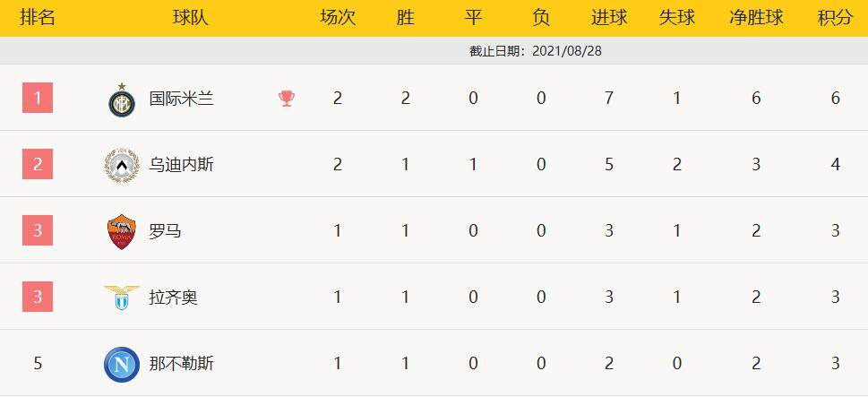Sort table by 积分 column header

(835, 18)
